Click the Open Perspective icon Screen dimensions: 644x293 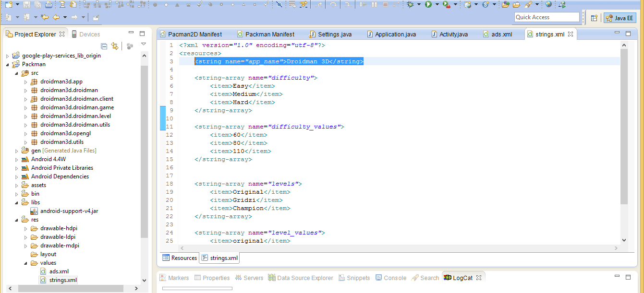[x=594, y=18]
